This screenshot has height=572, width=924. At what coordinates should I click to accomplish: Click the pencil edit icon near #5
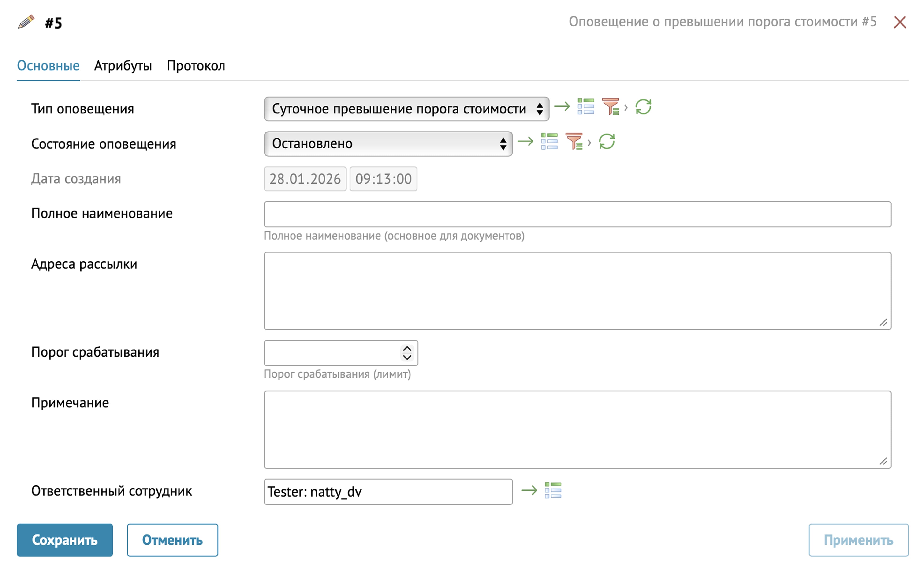click(26, 22)
